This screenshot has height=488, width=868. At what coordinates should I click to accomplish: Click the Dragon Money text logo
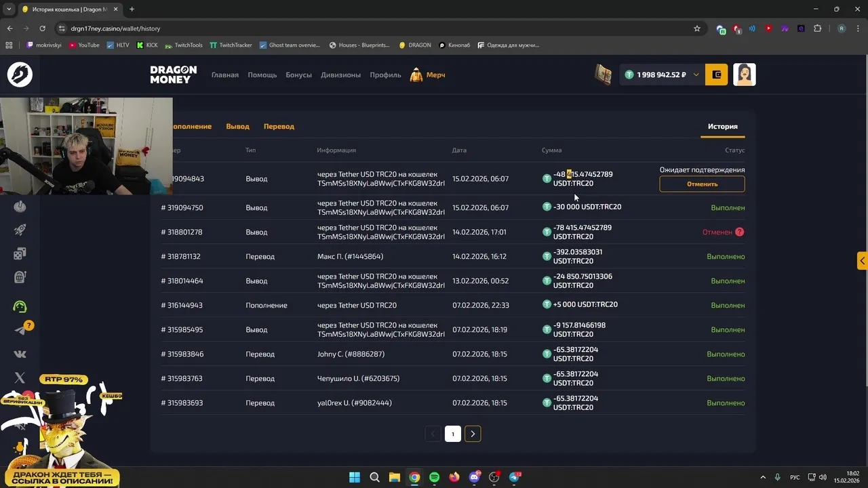(x=174, y=75)
